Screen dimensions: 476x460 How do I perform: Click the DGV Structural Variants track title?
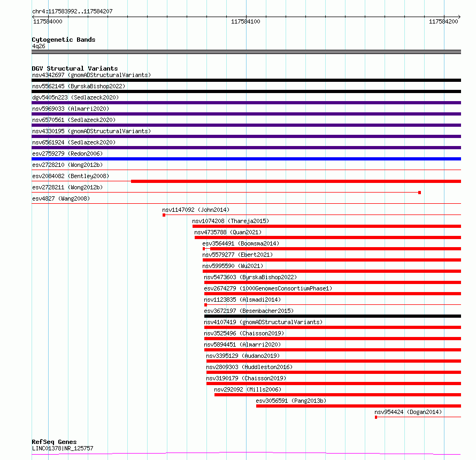pos(75,68)
